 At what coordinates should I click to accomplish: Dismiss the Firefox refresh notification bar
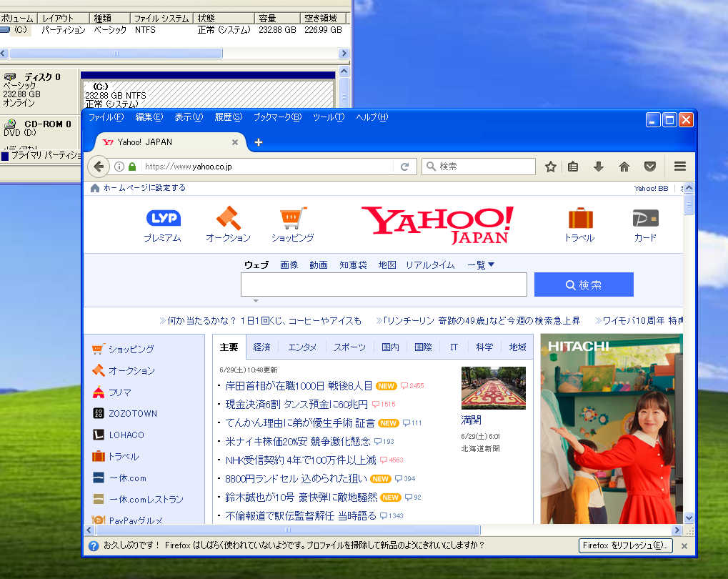684,546
